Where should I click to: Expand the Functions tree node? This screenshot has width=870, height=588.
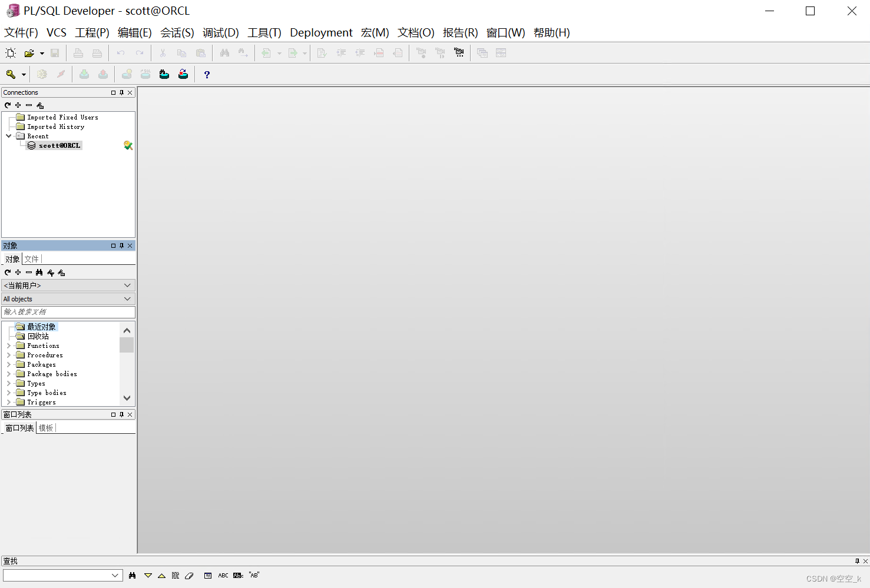pyautogui.click(x=8, y=346)
